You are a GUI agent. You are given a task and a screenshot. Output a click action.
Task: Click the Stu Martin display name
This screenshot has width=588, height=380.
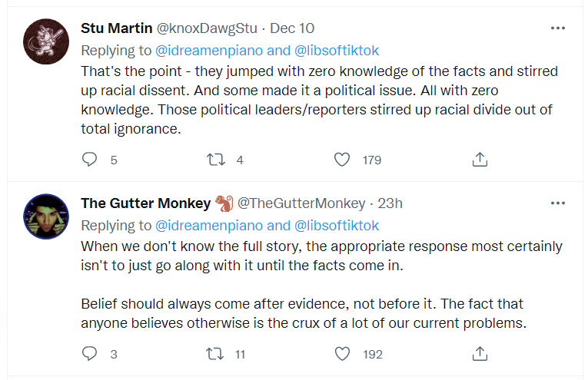pos(117,28)
